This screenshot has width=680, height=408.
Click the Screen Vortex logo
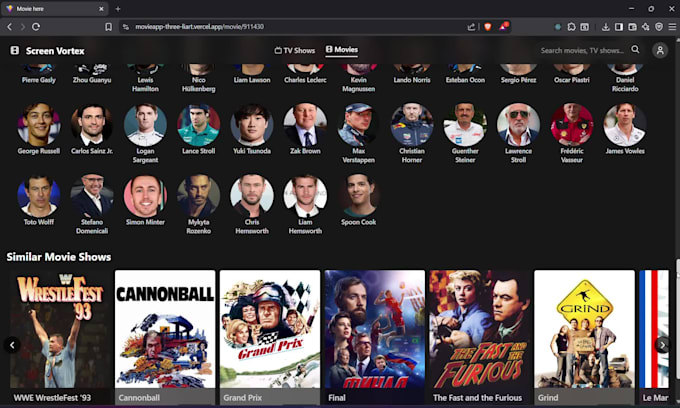[x=47, y=51]
